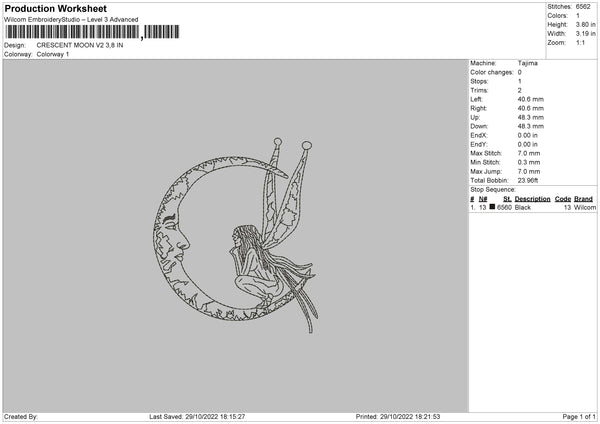The height and width of the screenshot is (424, 600).
Task: Click the Up value 48.3 mm
Action: (531, 117)
